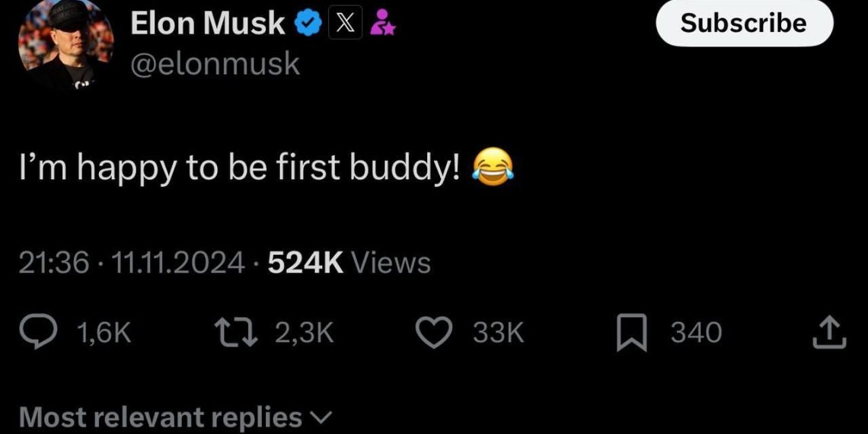Click the Elon Musk display name
This screenshot has height=434, width=868.
click(x=207, y=24)
